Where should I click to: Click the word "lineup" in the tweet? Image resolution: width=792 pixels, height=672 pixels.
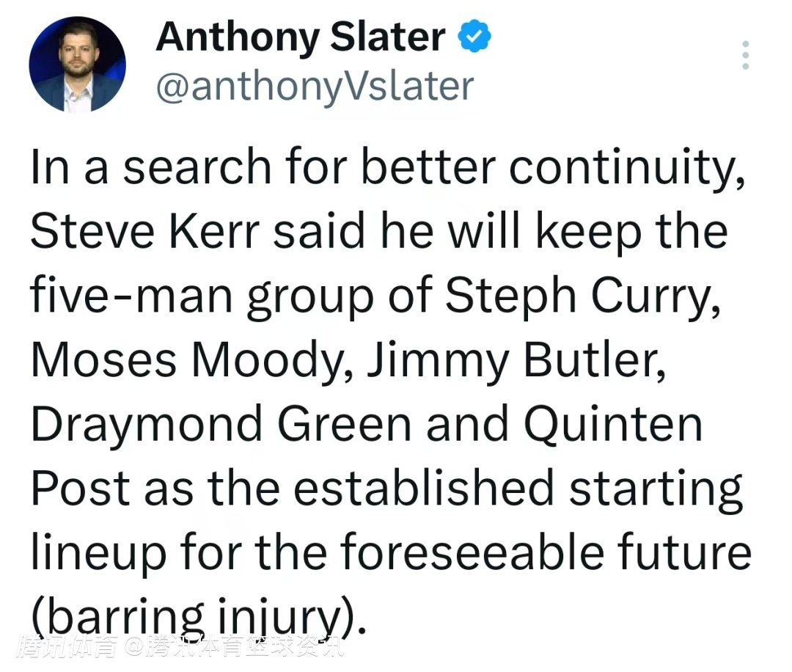(x=98, y=553)
